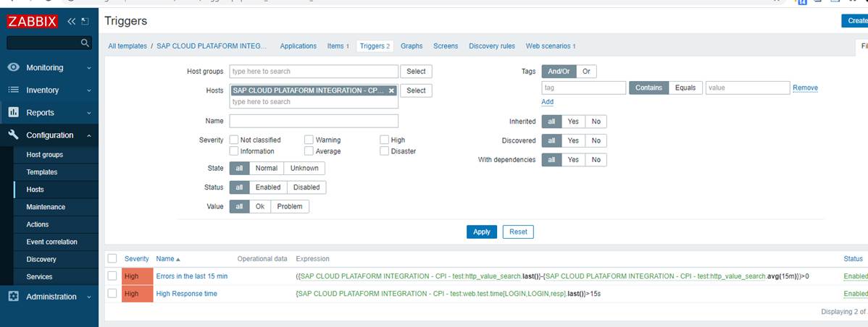Set Inherited filter to Yes
This screenshot has height=327, width=868.
tap(573, 122)
